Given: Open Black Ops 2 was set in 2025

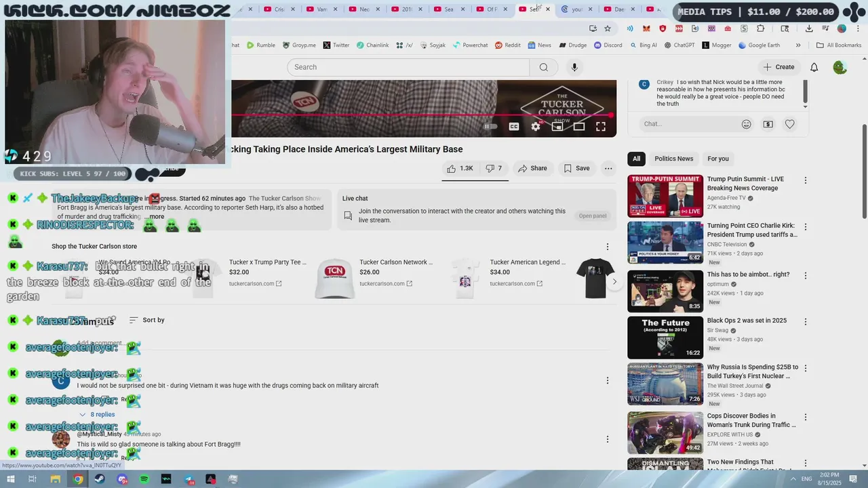Looking at the screenshot, I should [x=747, y=321].
